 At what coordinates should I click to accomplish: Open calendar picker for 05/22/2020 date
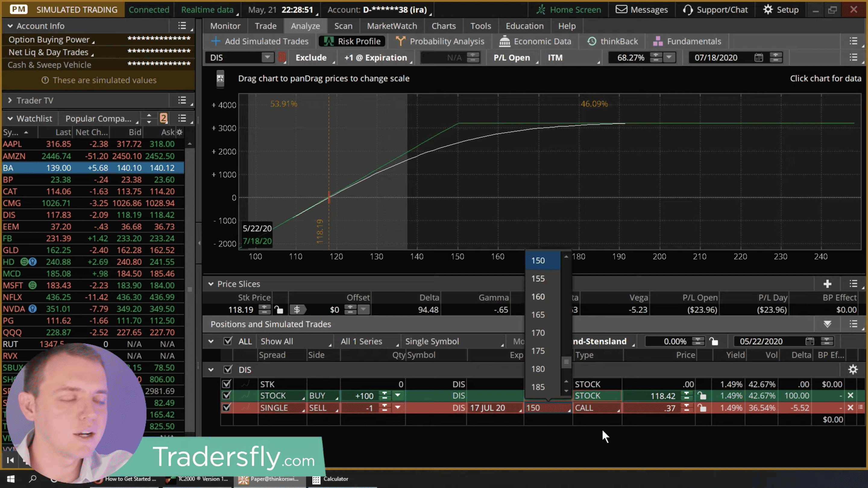pyautogui.click(x=810, y=342)
